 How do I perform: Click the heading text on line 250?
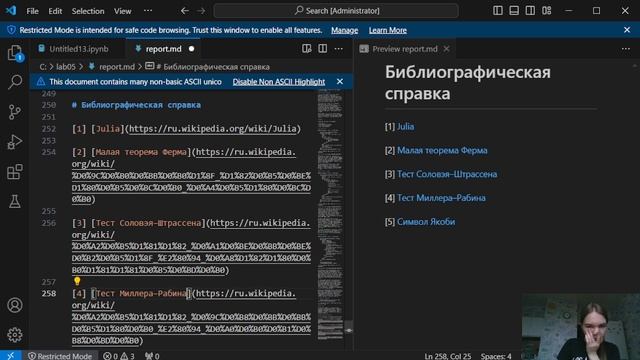136,105
